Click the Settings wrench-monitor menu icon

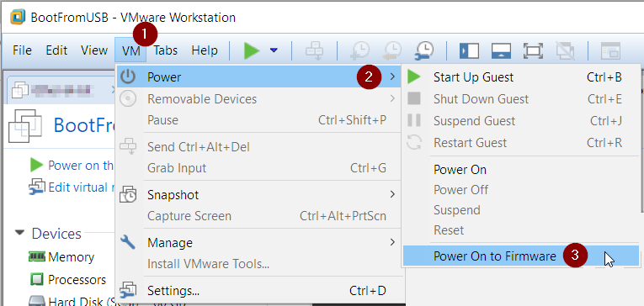click(127, 290)
